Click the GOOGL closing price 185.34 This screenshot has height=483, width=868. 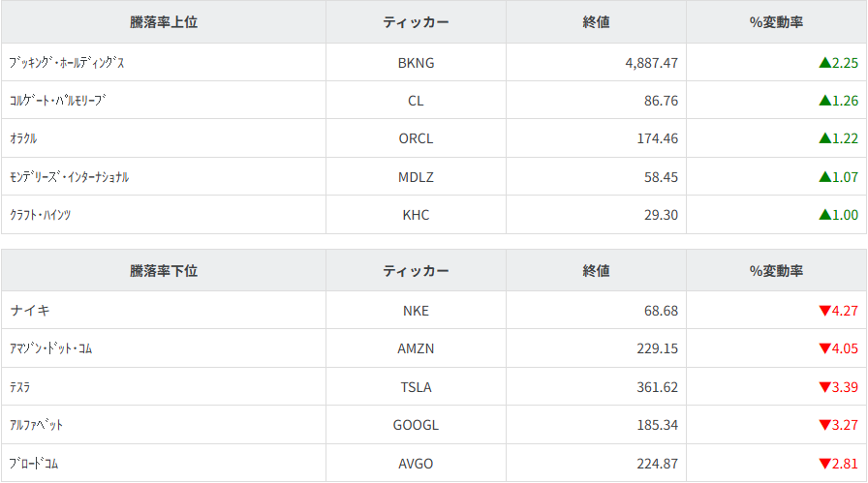point(653,425)
